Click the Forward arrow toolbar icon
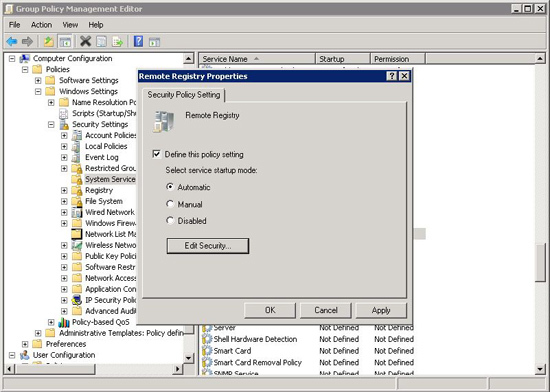 [x=27, y=42]
